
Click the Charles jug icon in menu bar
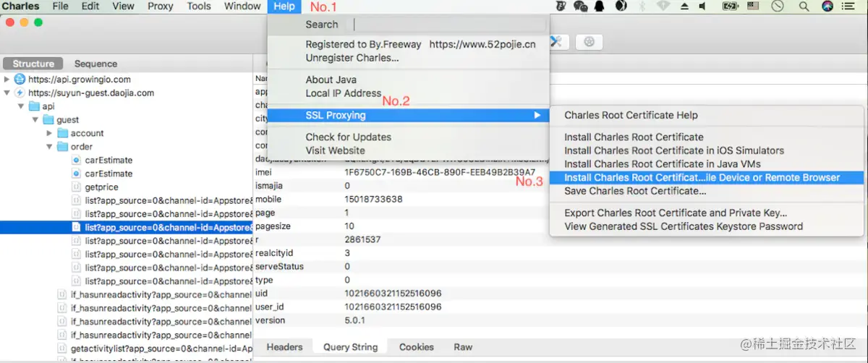561,7
